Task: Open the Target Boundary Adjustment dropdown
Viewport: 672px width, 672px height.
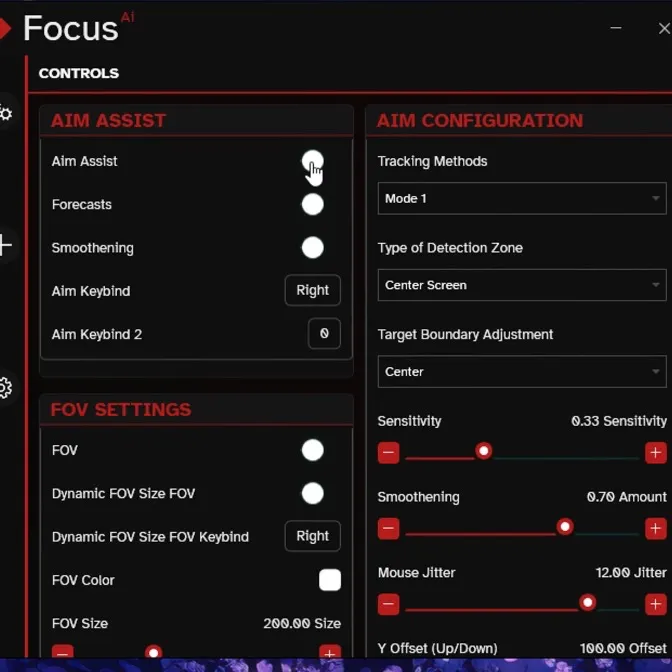Action: [x=521, y=372]
